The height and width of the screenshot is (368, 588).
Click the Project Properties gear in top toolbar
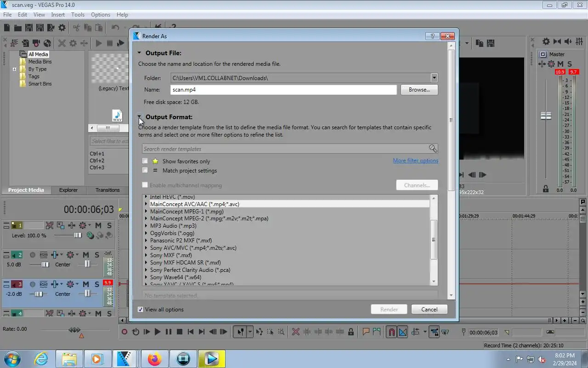point(62,28)
